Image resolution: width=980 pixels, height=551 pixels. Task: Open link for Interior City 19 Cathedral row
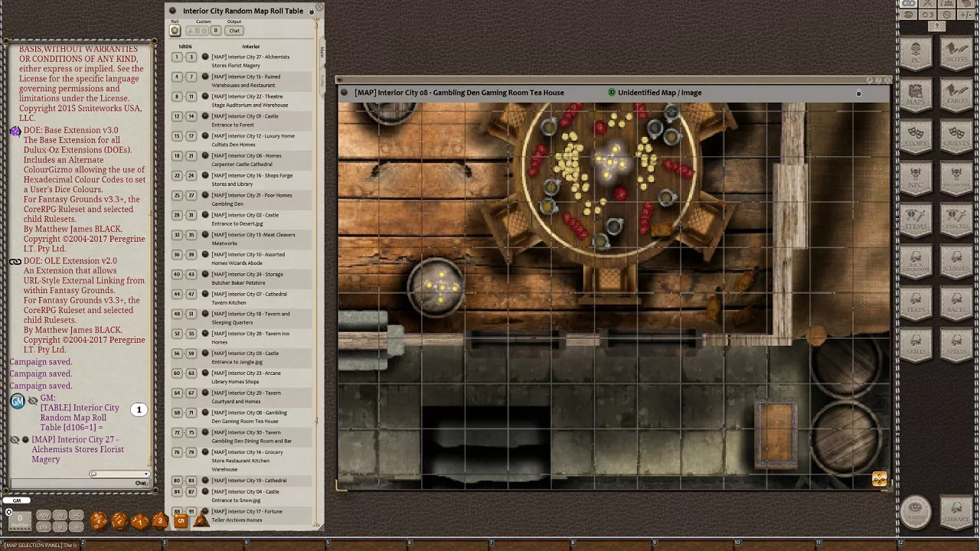pyautogui.click(x=205, y=481)
